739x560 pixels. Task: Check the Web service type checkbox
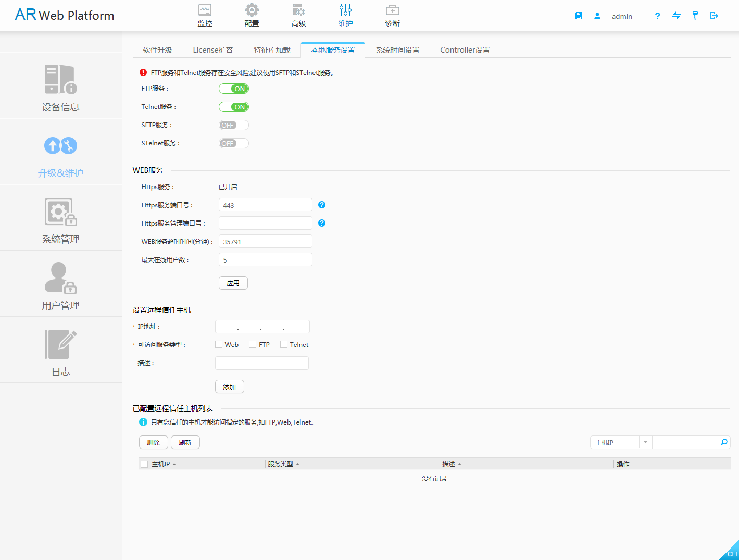(x=219, y=344)
